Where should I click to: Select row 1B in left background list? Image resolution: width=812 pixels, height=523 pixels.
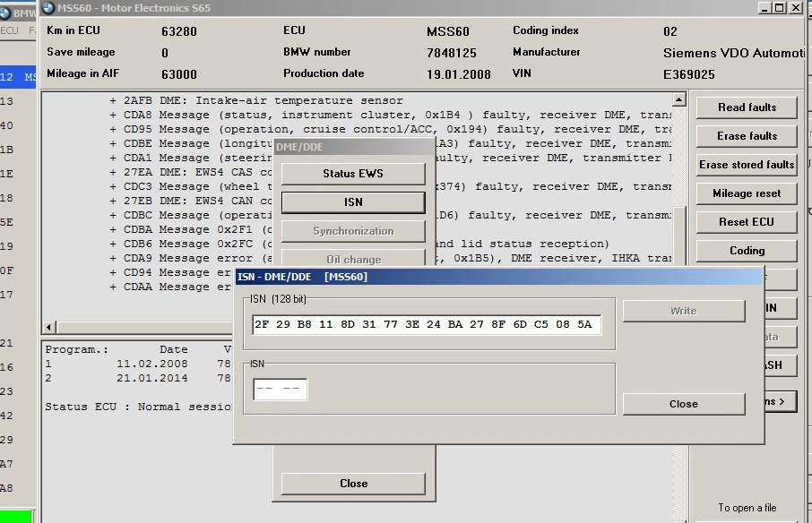point(7,150)
